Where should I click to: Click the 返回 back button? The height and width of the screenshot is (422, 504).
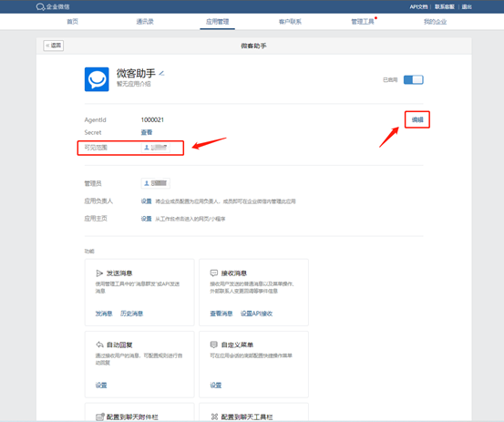point(54,46)
